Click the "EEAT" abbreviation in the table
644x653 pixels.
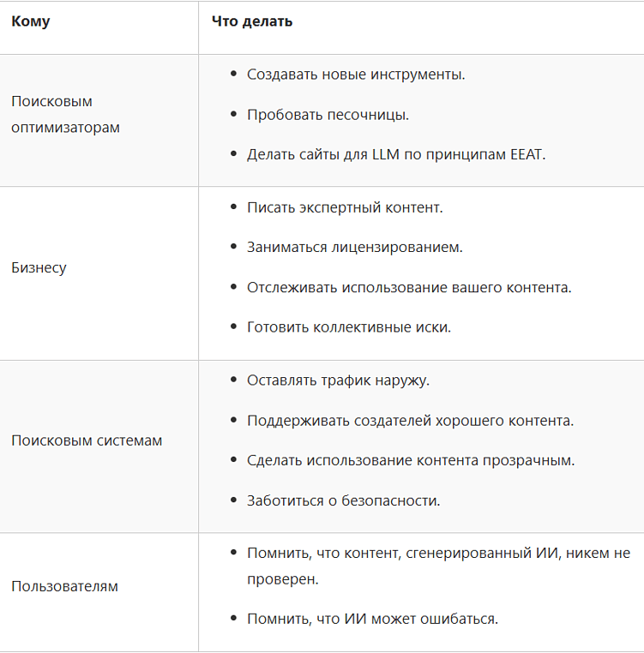527,154
